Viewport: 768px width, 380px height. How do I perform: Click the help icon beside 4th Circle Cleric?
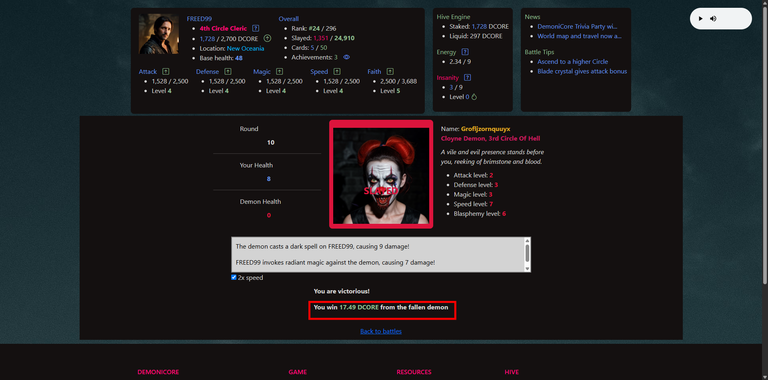(256, 28)
